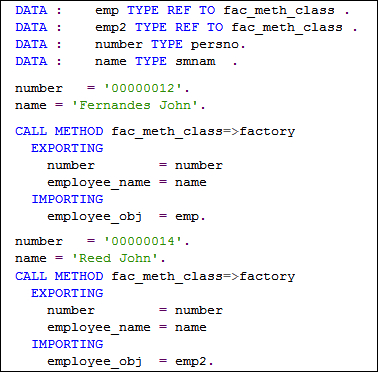Viewport: 378px width, 372px height.
Task: Place cursor on '00000014' literal
Action: click(143, 241)
